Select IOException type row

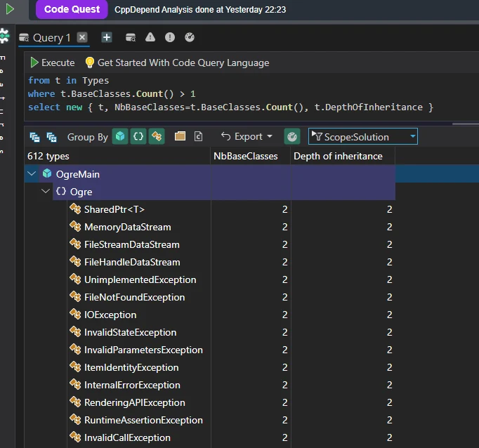pos(231,315)
